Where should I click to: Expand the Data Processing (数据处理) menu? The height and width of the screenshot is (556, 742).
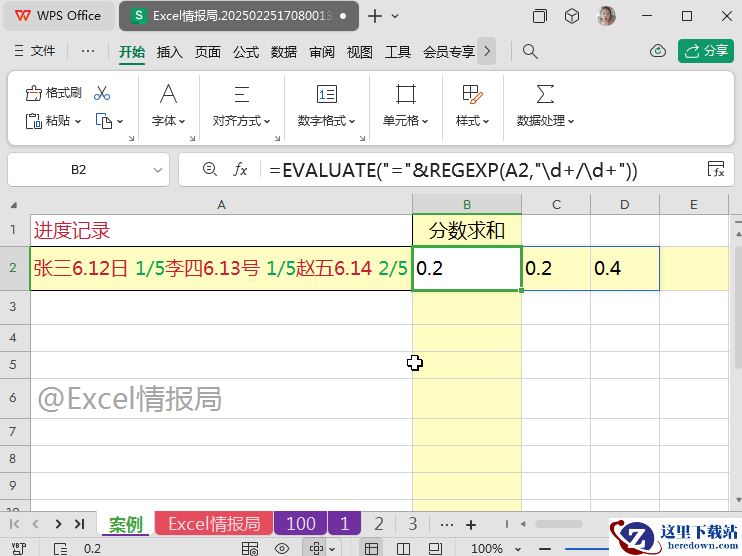546,121
